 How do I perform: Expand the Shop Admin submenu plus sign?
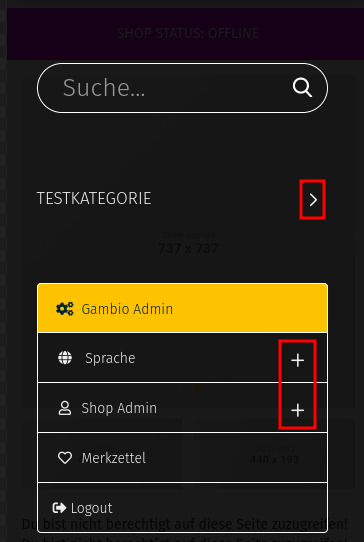click(298, 410)
